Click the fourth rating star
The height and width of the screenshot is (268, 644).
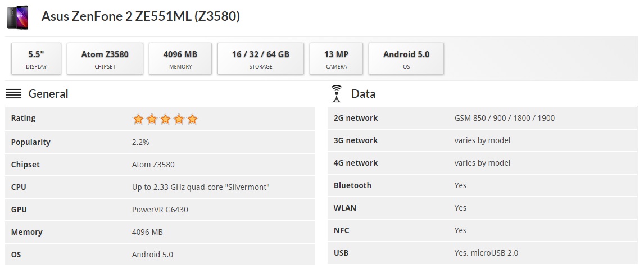point(179,119)
